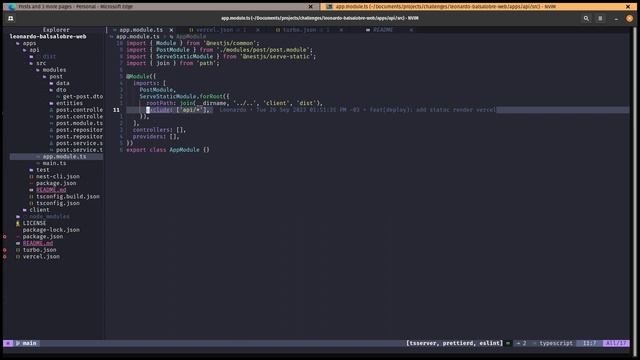Click the nest-cli.json file icon
Viewport: 640px width, 360px height.
click(x=31, y=177)
